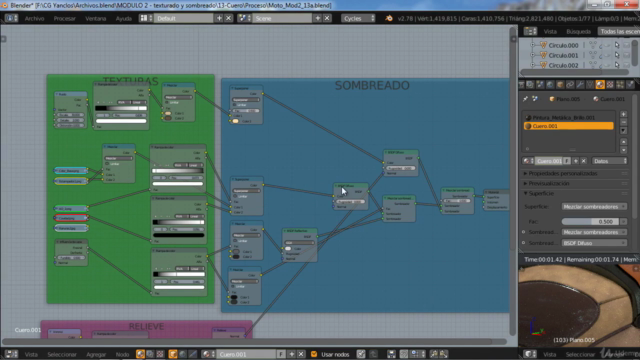Move material slot down arrow

coord(623,150)
